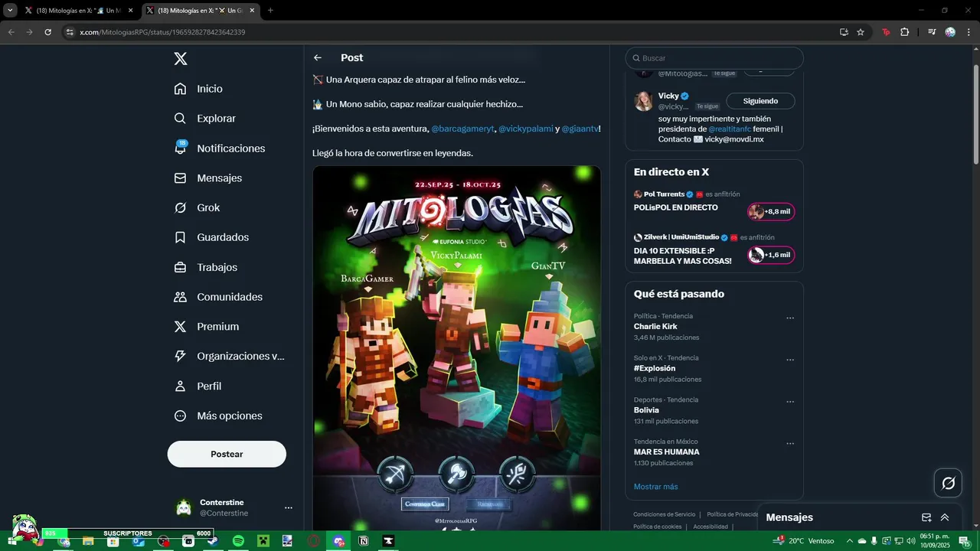The width and height of the screenshot is (980, 551).
Task: Open the Mitologías poster image
Action: click(456, 348)
